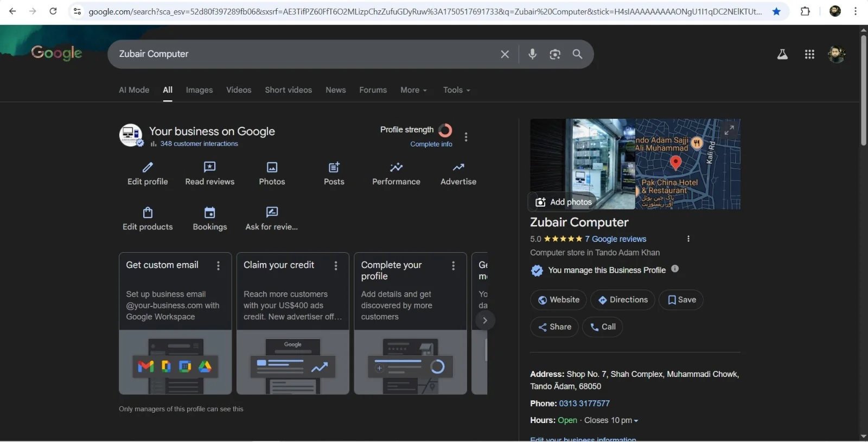This screenshot has width=868, height=442.
Task: Go back in browser history
Action: 12,11
